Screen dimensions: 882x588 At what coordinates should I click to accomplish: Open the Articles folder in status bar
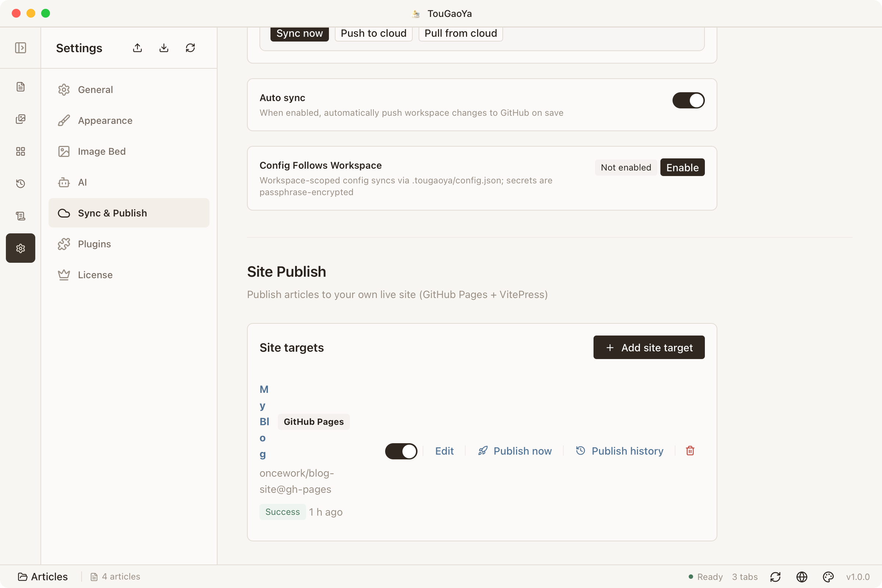(43, 577)
